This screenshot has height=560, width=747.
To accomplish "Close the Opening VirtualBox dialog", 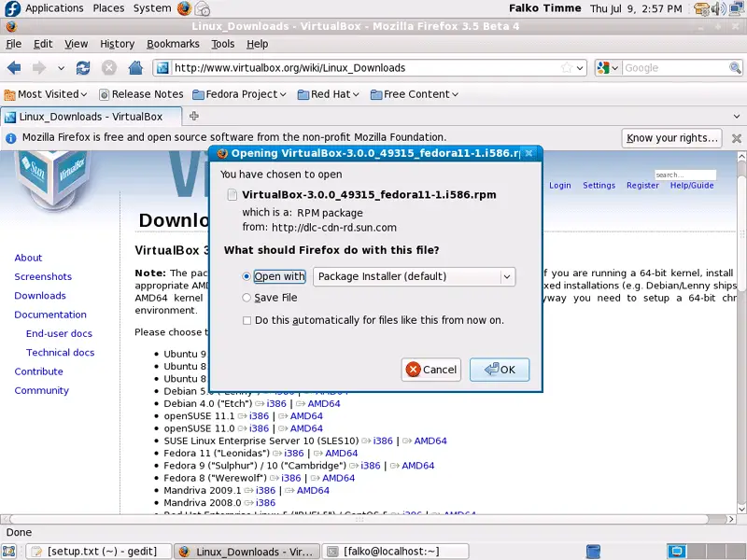I will tap(529, 153).
